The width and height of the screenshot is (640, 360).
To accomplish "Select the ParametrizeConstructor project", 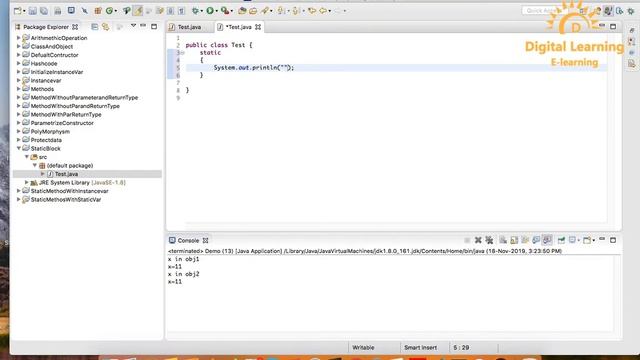I will [x=62, y=123].
